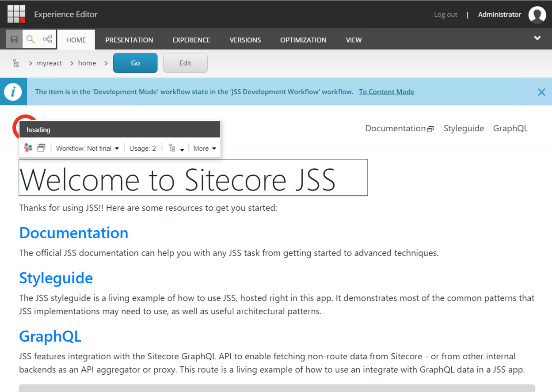The height and width of the screenshot is (392, 552).
Task: Click the Edit button
Action: click(x=185, y=63)
